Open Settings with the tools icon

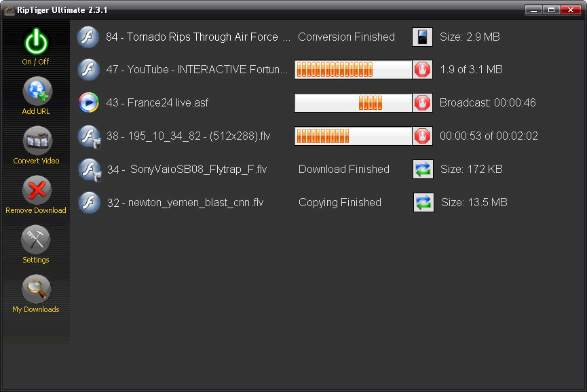tap(35, 239)
